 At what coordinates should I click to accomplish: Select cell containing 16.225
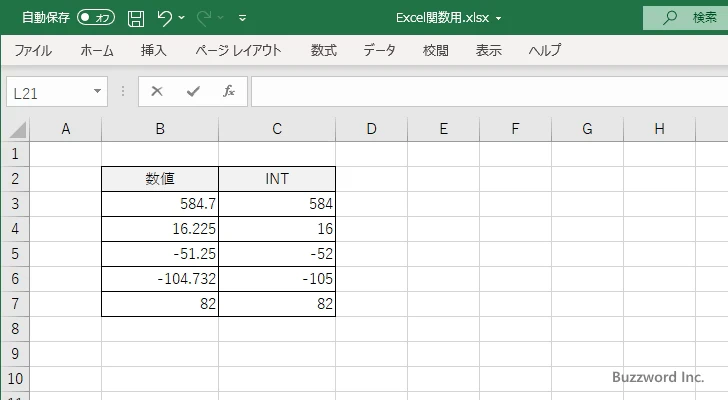click(160, 229)
